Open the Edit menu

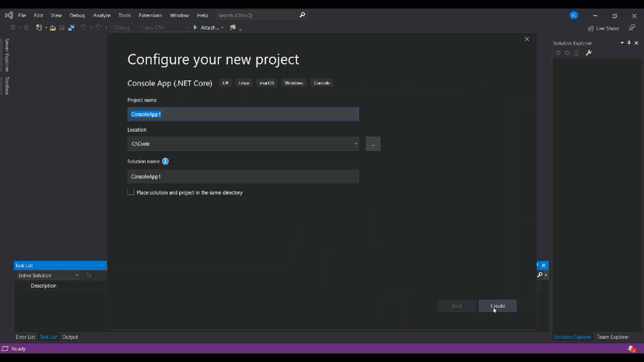coord(38,16)
